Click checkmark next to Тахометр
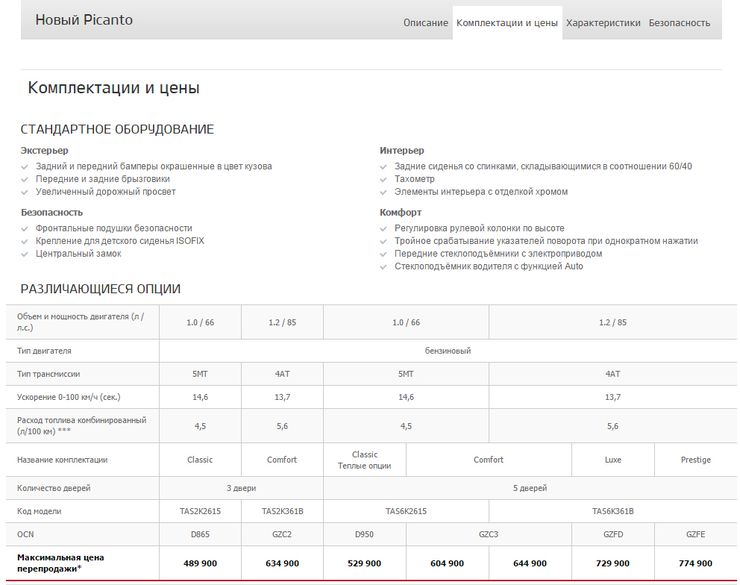The width and height of the screenshot is (740, 585). [x=383, y=180]
